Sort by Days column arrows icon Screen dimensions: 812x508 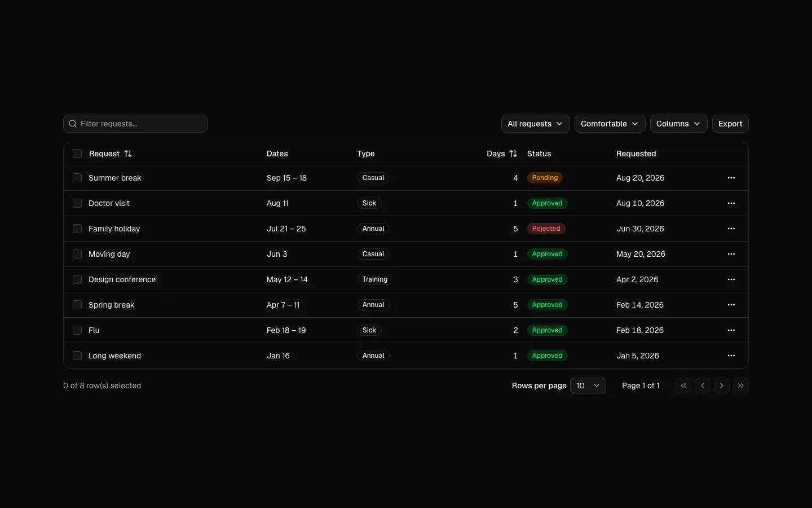(513, 154)
